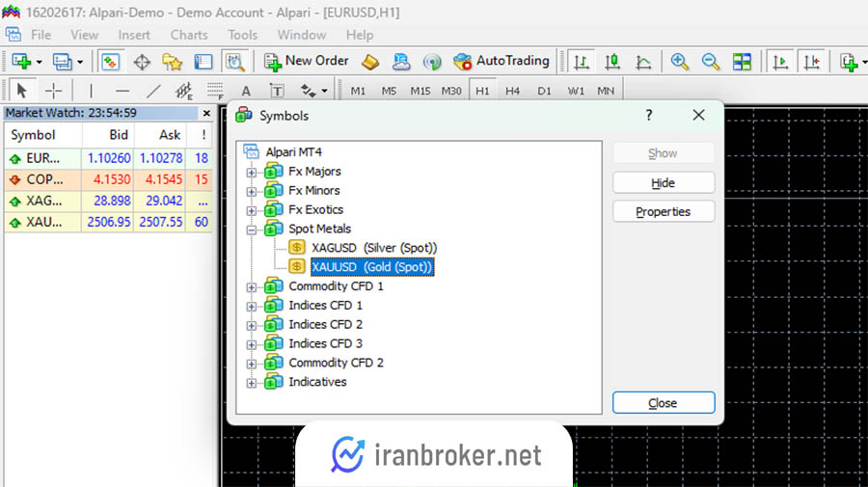Screen dimensions: 868x487
Task: Toggle AutoTrading on the toolbar
Action: point(501,62)
